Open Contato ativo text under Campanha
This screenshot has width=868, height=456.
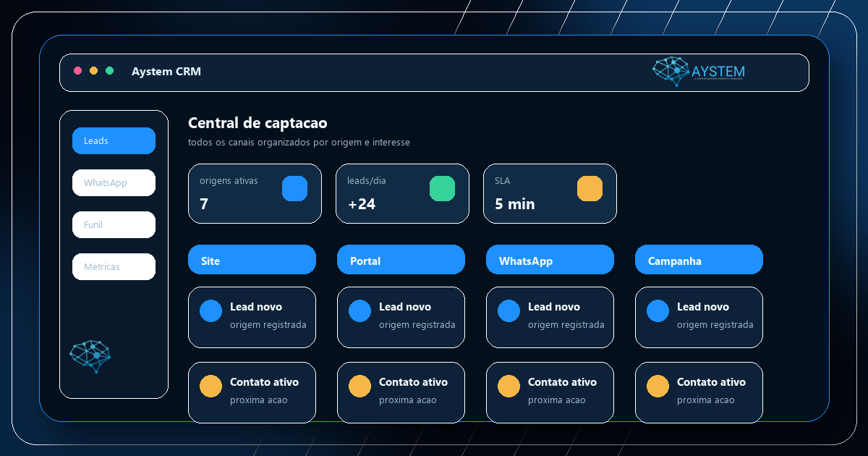tap(711, 382)
